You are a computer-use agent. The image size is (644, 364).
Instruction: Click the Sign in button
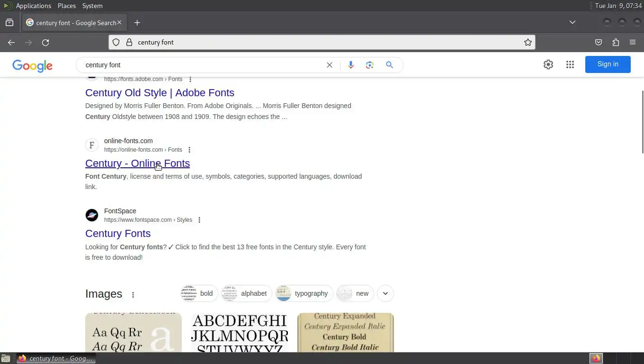tap(608, 64)
